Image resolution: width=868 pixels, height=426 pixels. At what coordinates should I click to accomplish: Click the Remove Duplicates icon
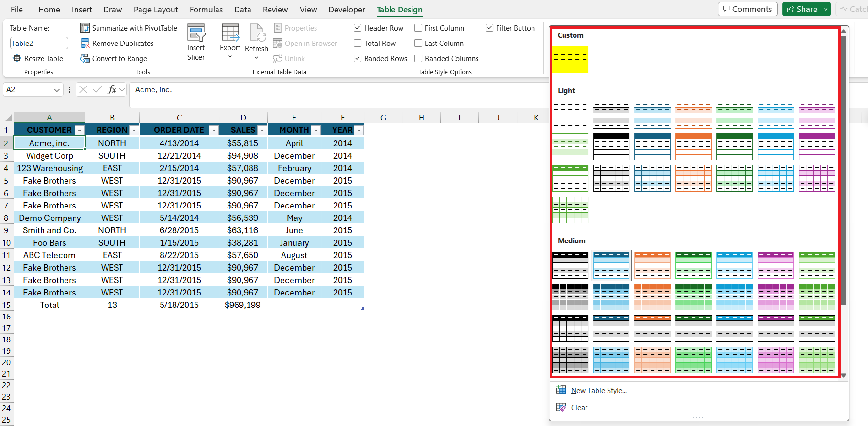pyautogui.click(x=85, y=43)
